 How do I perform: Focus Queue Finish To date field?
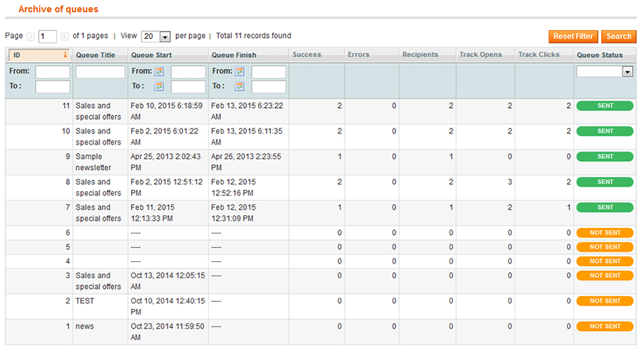click(268, 87)
